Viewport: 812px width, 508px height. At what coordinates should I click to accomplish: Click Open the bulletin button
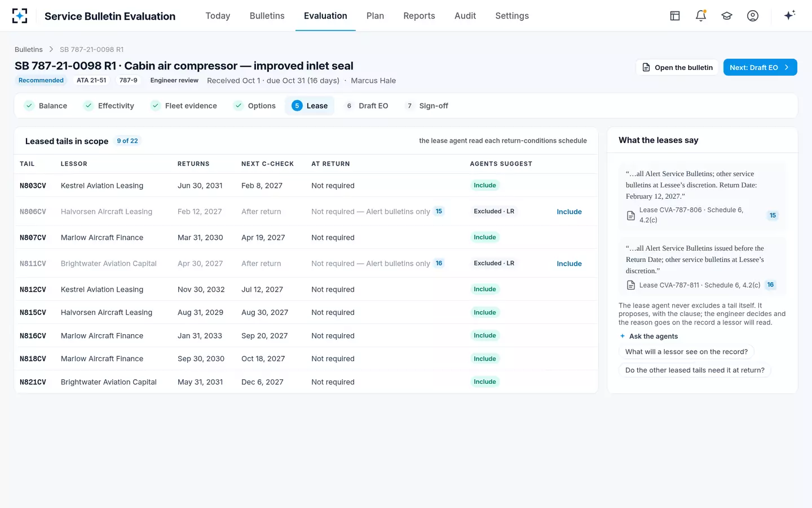pyautogui.click(x=677, y=67)
